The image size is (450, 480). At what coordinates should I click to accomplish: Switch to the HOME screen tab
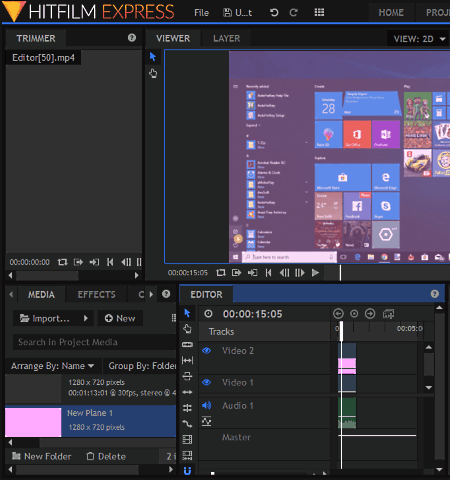[x=391, y=13]
